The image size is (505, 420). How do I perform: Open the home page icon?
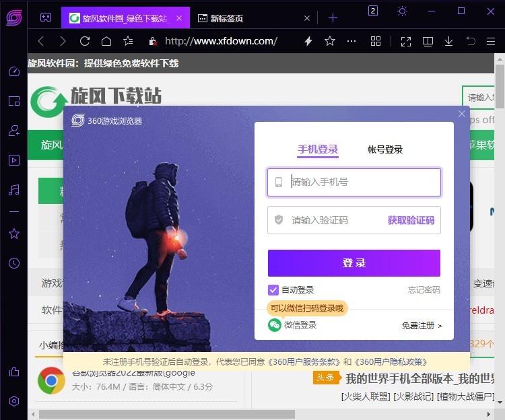tap(106, 41)
